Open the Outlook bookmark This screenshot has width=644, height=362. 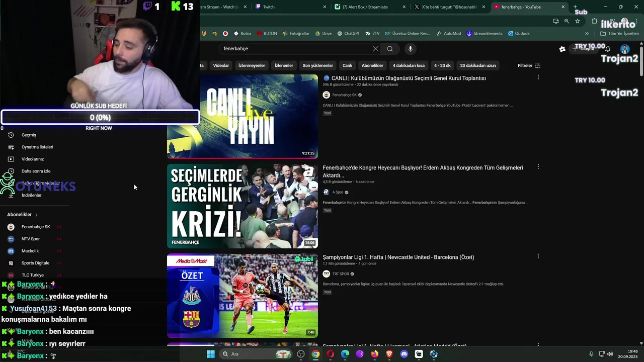tap(519, 34)
